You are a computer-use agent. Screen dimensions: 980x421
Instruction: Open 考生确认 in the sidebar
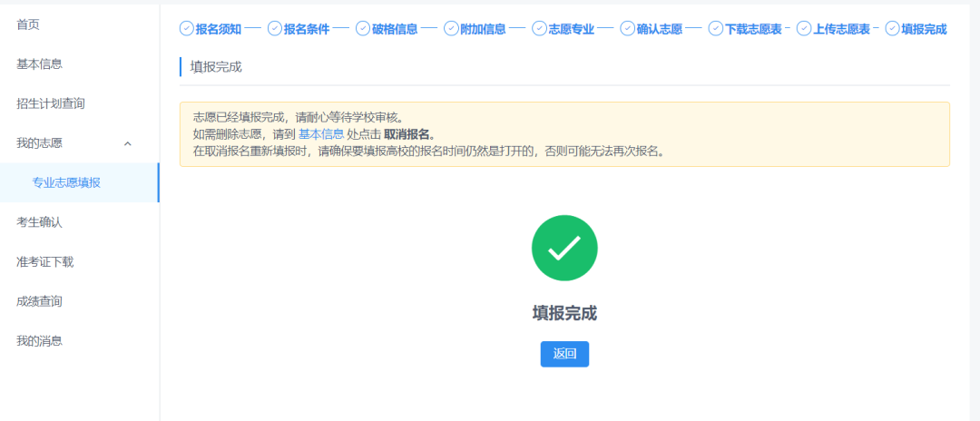click(x=39, y=222)
